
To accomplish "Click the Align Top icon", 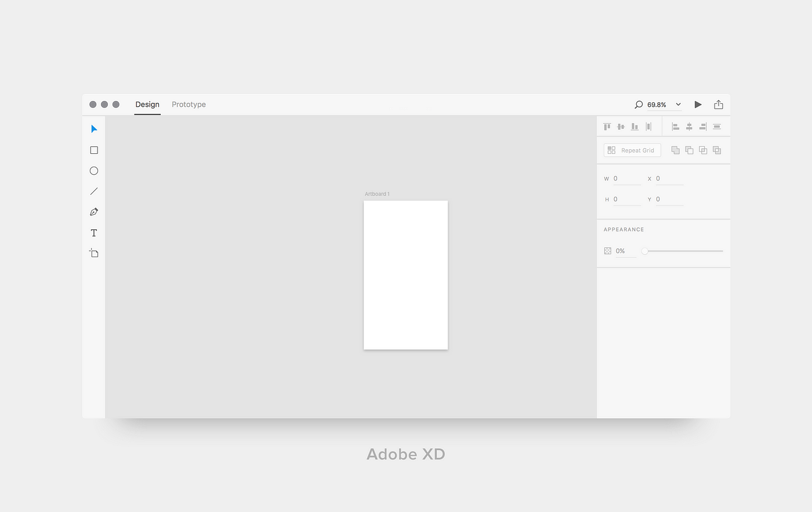I will point(607,127).
